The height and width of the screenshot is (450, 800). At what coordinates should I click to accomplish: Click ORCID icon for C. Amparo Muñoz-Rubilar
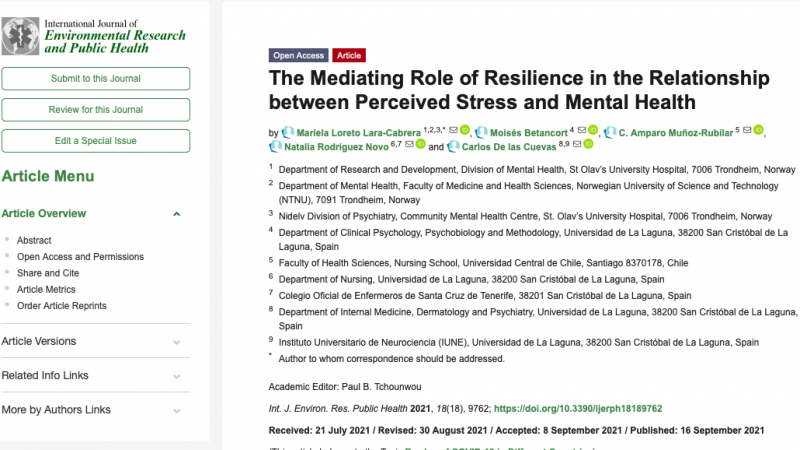pyautogui.click(x=758, y=131)
